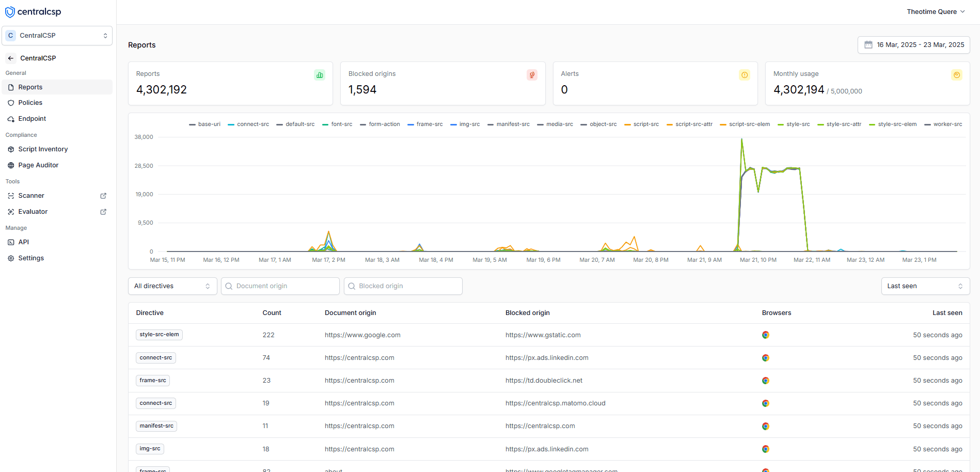Expand the Theotime Quere account menu
This screenshot has width=980, height=472.
pos(936,11)
